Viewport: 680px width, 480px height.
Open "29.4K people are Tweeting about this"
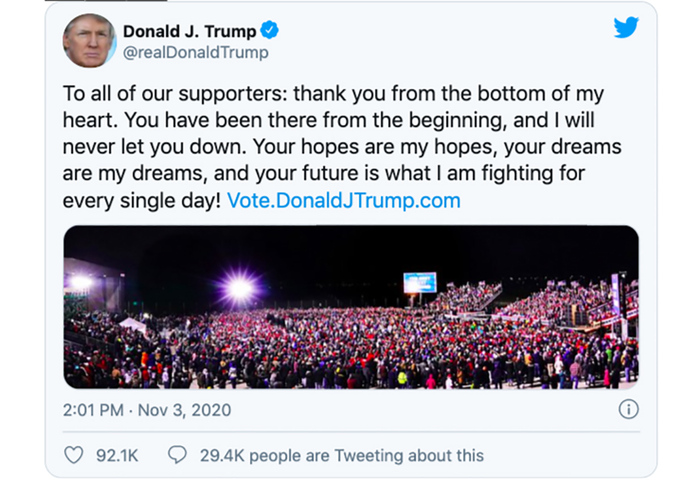[x=341, y=455]
